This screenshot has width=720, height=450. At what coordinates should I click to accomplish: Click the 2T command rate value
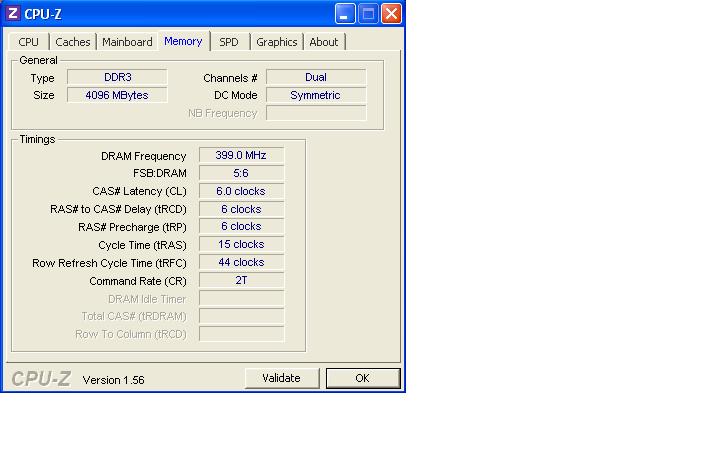tap(242, 280)
